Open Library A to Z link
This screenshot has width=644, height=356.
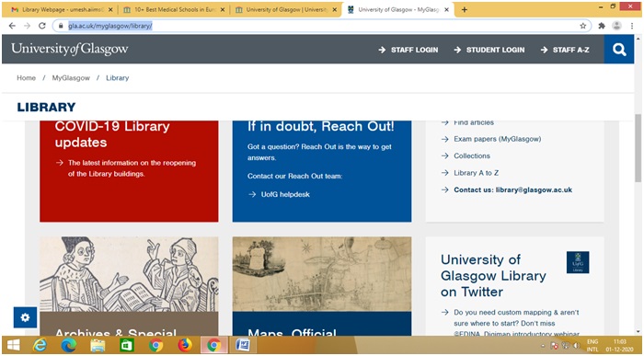[476, 173]
